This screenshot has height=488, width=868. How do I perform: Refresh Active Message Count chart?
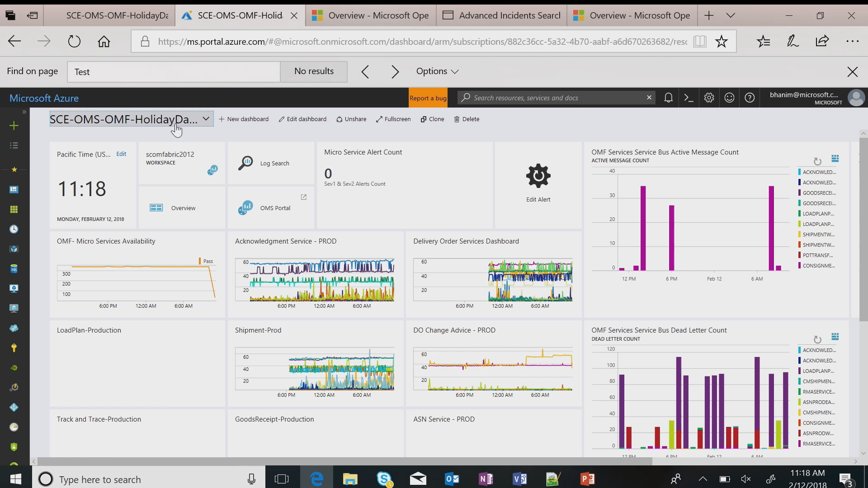817,161
